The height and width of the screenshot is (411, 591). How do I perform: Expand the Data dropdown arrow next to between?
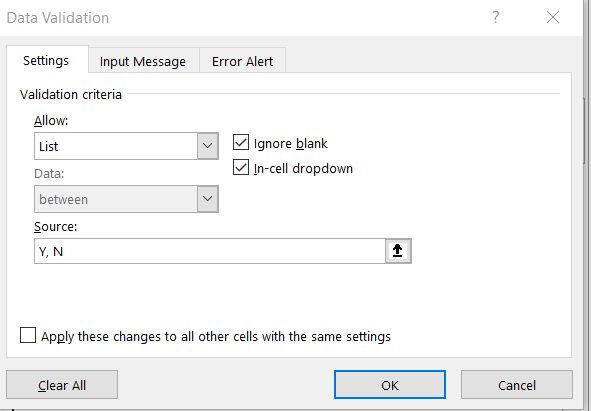[x=208, y=199]
